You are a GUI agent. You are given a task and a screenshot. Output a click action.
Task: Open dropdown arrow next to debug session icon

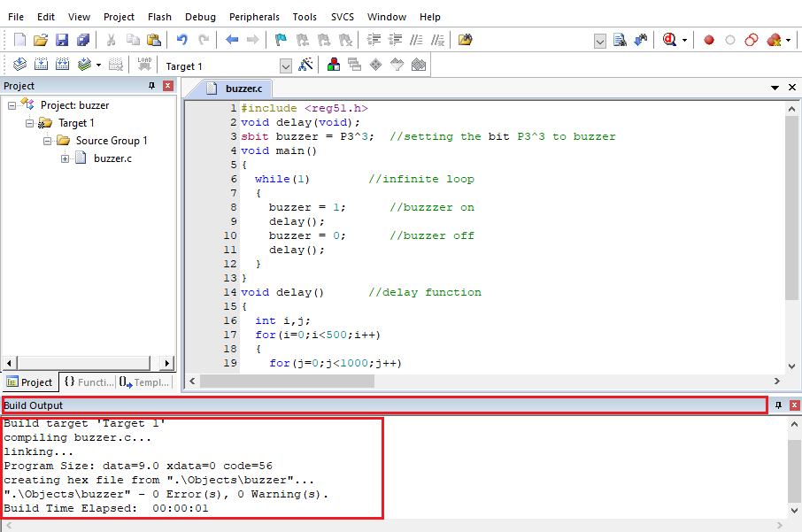point(684,41)
